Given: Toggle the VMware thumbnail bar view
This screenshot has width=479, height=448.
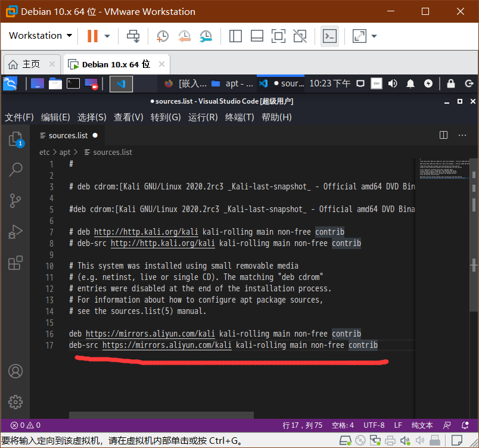Looking at the screenshot, I should (x=257, y=36).
